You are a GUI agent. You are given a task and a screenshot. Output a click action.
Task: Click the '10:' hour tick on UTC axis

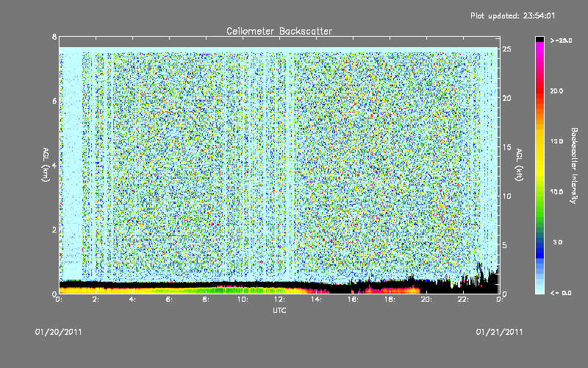pos(243,300)
